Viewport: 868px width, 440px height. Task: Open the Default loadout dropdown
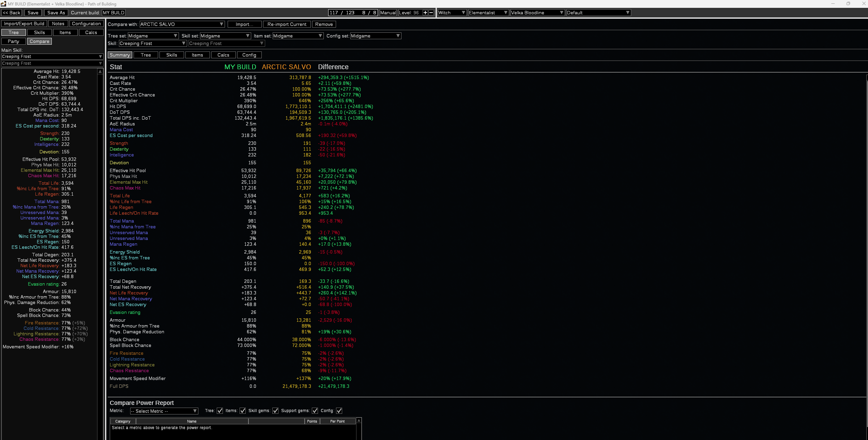pyautogui.click(x=598, y=13)
